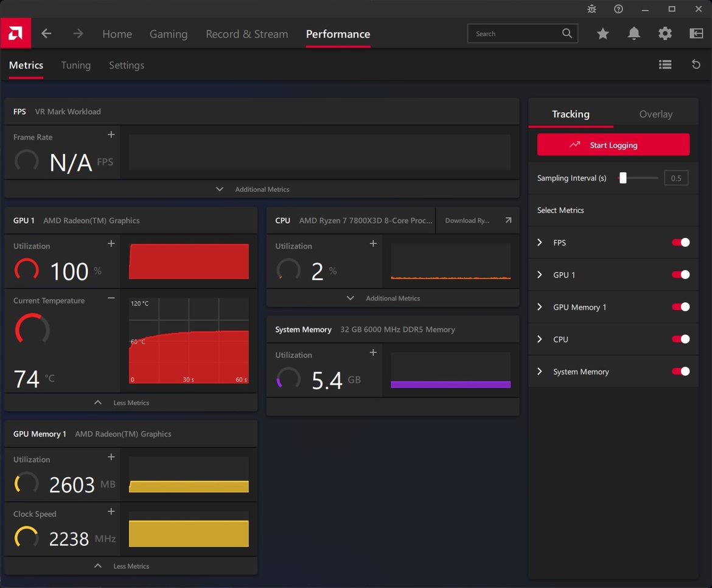This screenshot has width=712, height=588.
Task: Collapse GPU 1 Less Metrics
Action: click(x=131, y=403)
